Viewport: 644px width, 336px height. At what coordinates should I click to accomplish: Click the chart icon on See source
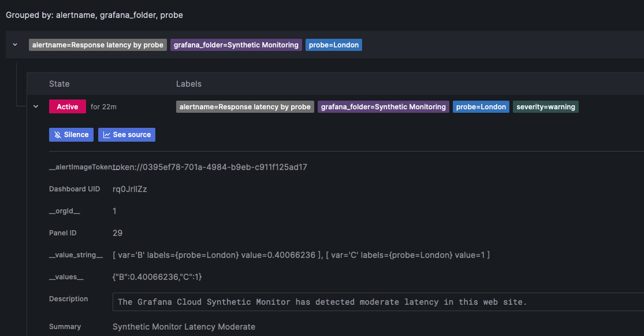point(107,135)
